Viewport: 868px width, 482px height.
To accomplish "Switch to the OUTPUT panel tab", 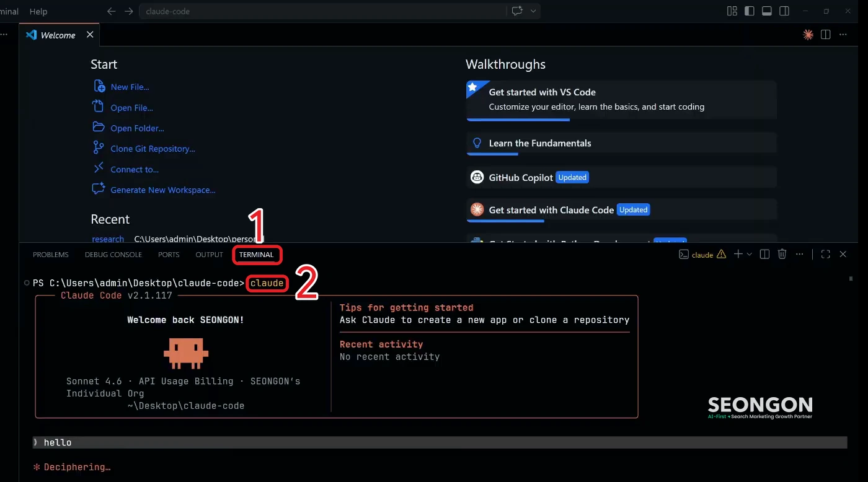I will [x=209, y=255].
